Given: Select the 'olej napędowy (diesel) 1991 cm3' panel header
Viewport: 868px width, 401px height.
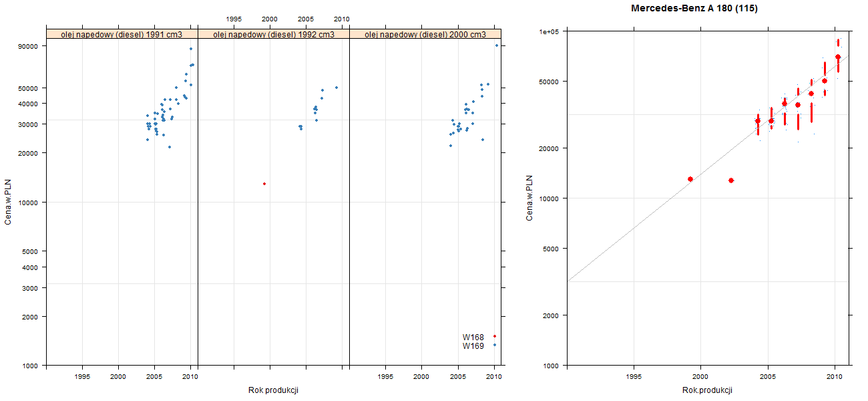Looking at the screenshot, I should click(122, 34).
